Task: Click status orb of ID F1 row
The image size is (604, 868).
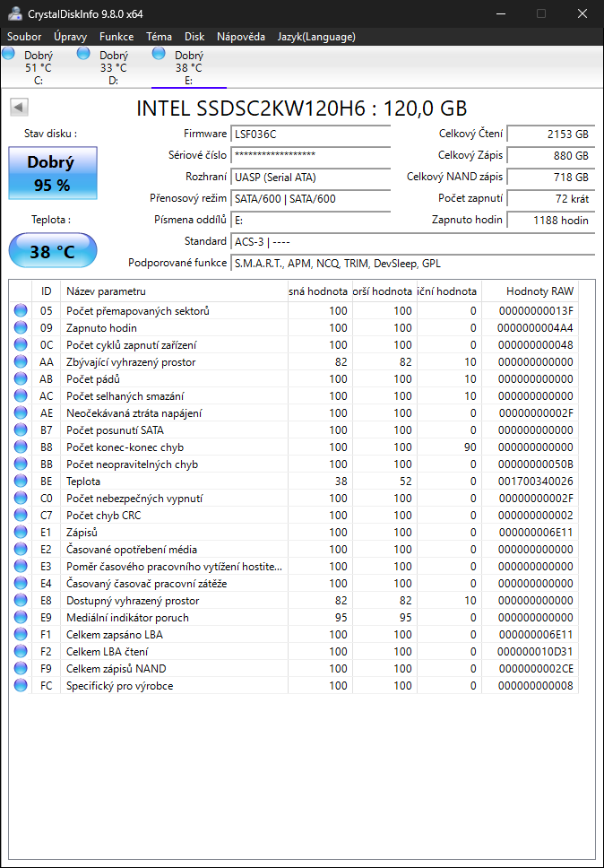Action: 21,635
